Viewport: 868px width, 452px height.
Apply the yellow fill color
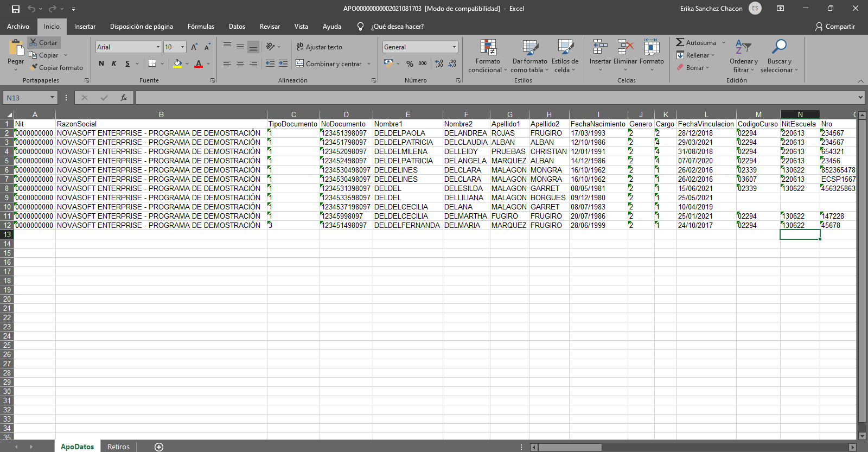177,63
